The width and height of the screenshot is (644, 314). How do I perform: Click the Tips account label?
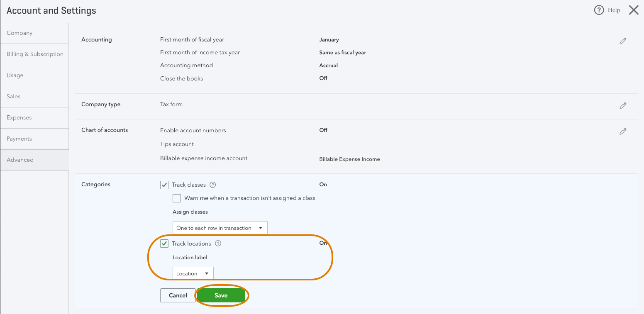pos(177,144)
